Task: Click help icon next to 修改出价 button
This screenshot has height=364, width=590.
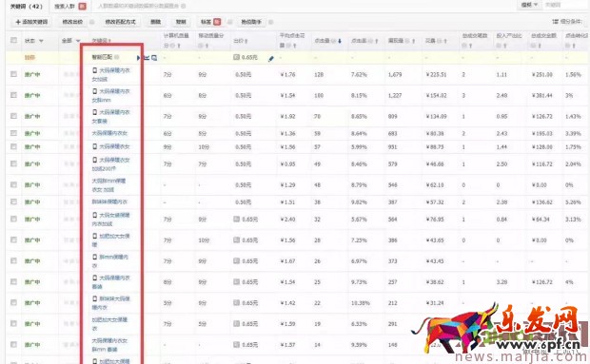Action: click(92, 22)
